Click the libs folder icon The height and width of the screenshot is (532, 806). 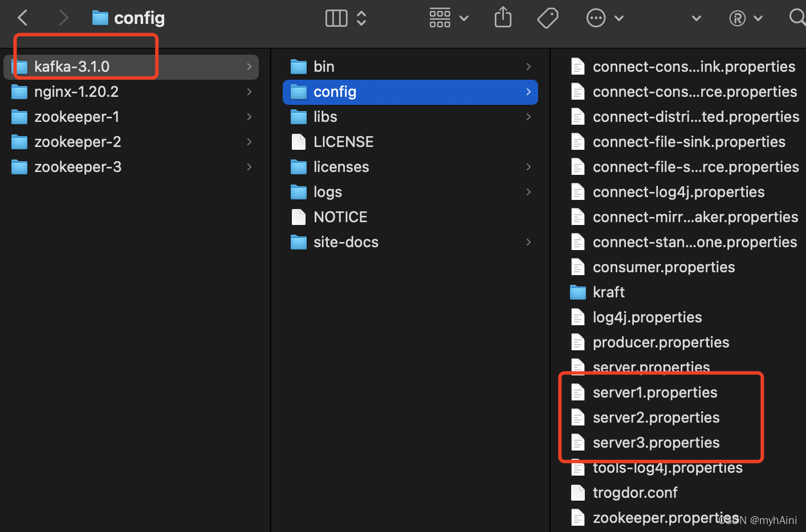299,117
